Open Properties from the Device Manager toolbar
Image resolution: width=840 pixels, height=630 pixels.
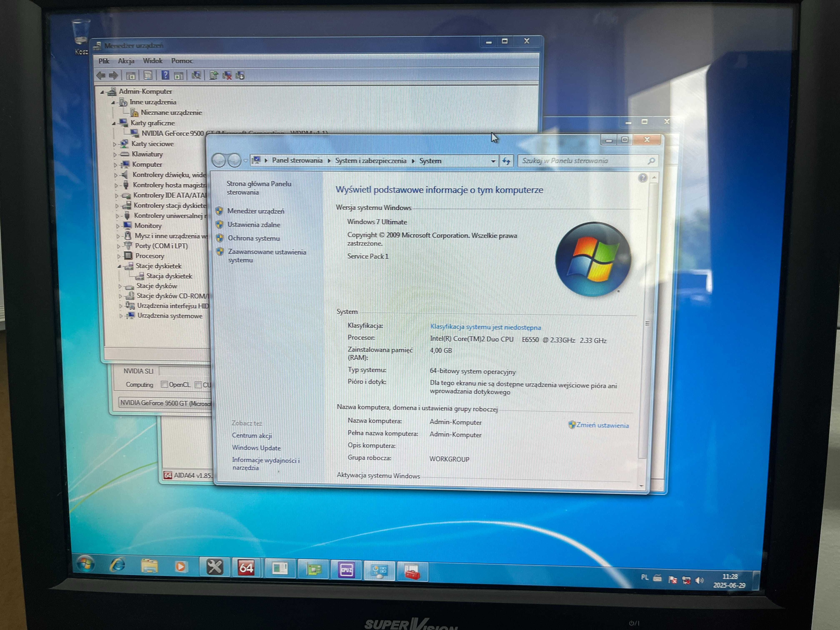click(148, 75)
